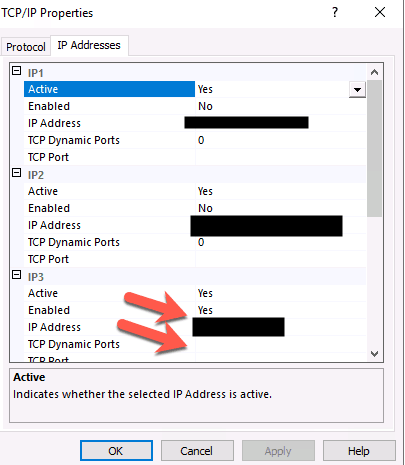Select IP2 TCP Dynamic Ports row
The width and height of the screenshot is (405, 465).
click(x=195, y=242)
